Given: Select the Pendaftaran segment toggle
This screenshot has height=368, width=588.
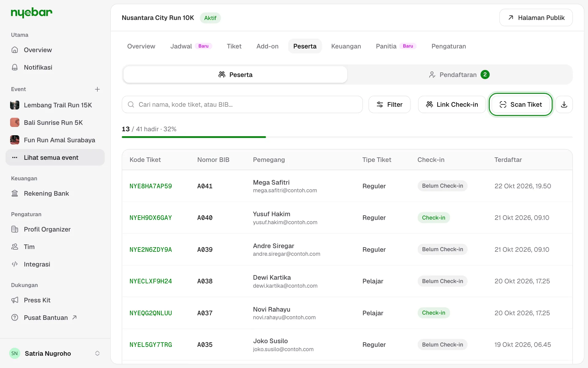Looking at the screenshot, I should pos(459,75).
